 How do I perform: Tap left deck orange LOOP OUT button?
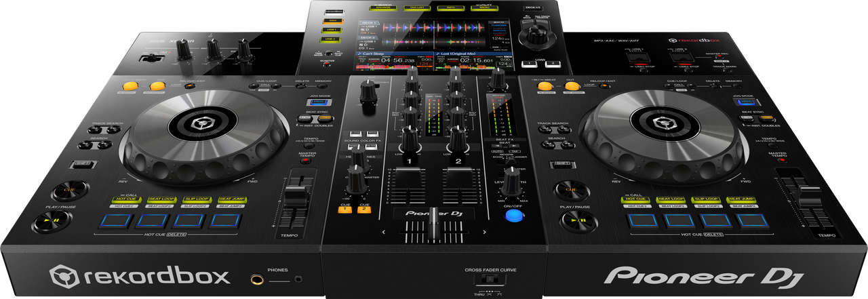point(159,86)
